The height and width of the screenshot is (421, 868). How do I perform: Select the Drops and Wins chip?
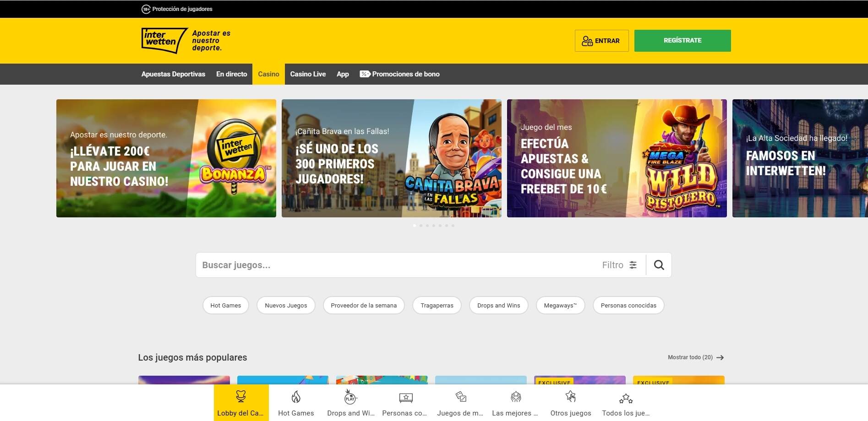(499, 305)
